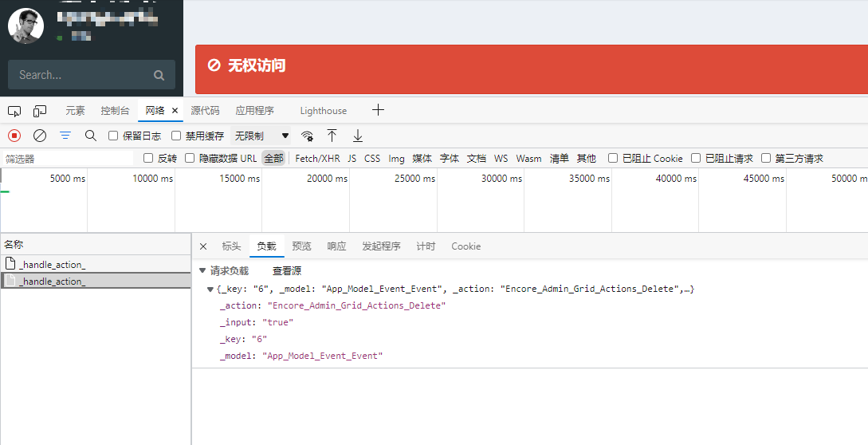Click the export HAR download arrow
868x445 pixels.
[358, 136]
